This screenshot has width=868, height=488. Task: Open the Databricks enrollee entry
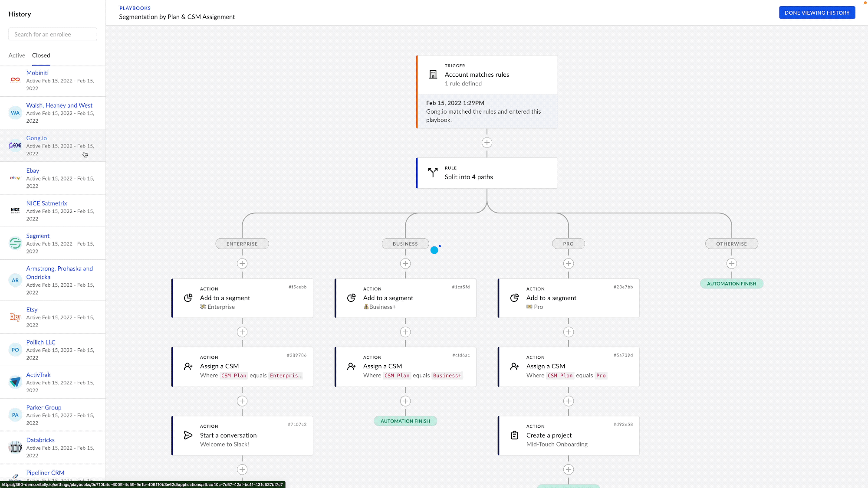(x=53, y=447)
